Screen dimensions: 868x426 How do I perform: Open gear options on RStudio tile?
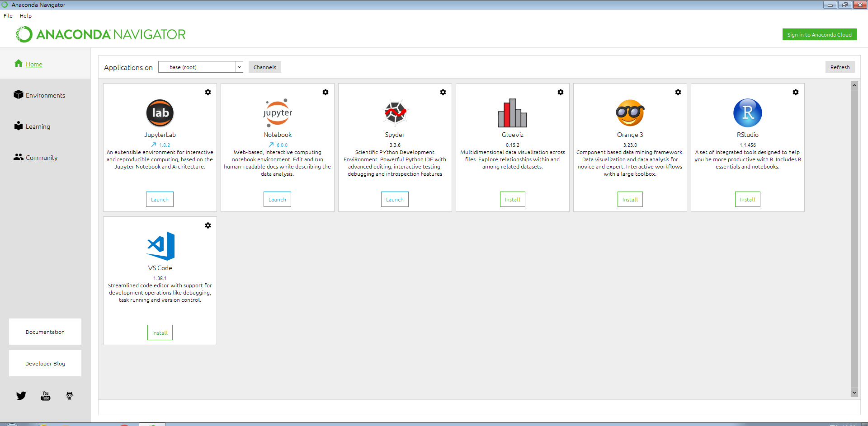click(x=795, y=92)
